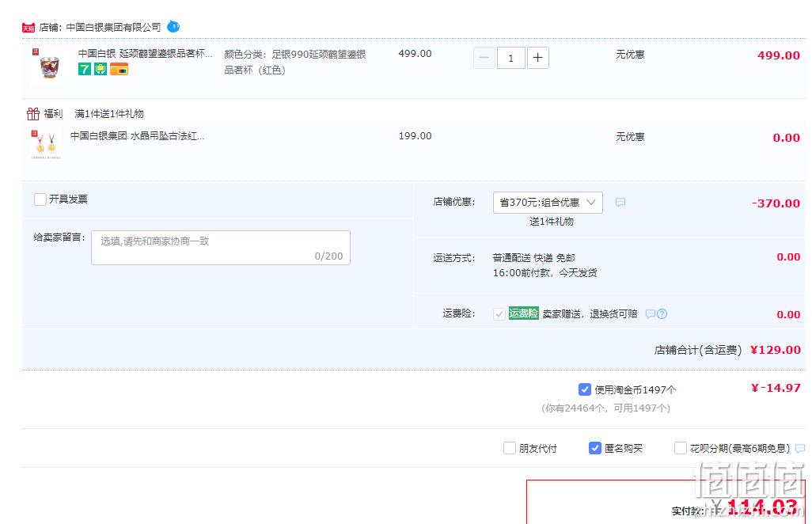812x524 pixels.
Task: Click the red 499.00 subtotal
Action: coord(778,55)
